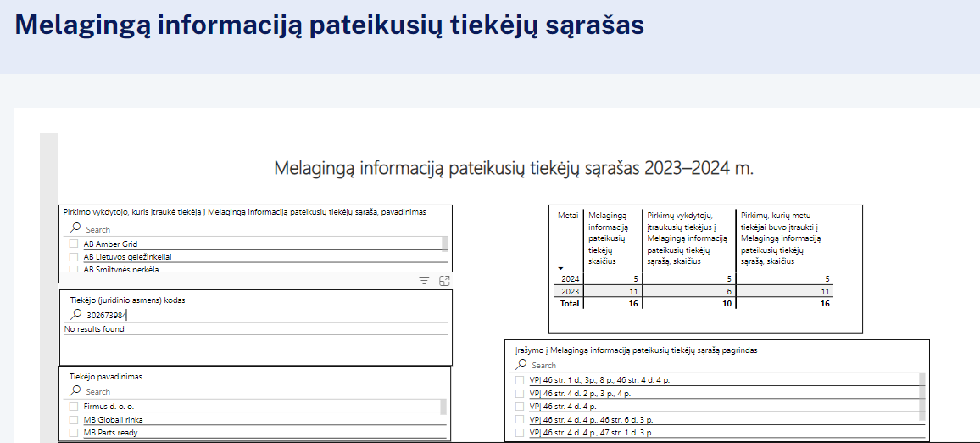Click the filter icon above supplier code slicer
Screen dimensions: 980x443
point(425,281)
